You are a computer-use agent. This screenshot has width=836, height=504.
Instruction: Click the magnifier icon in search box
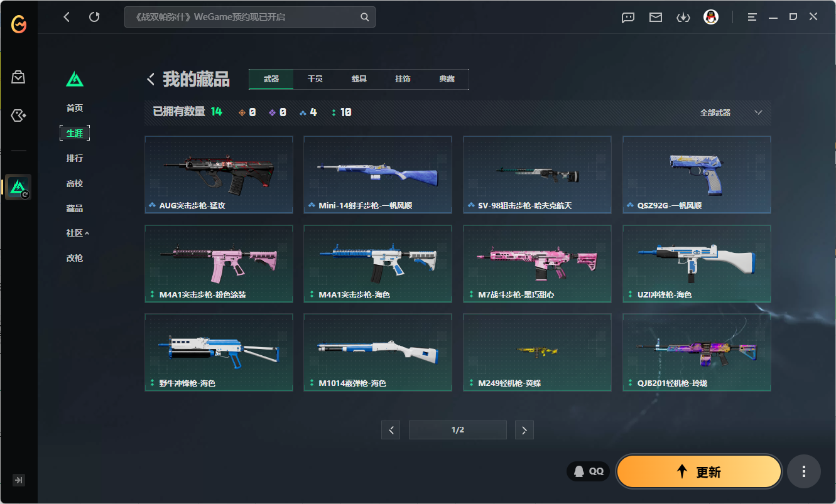[x=364, y=17]
